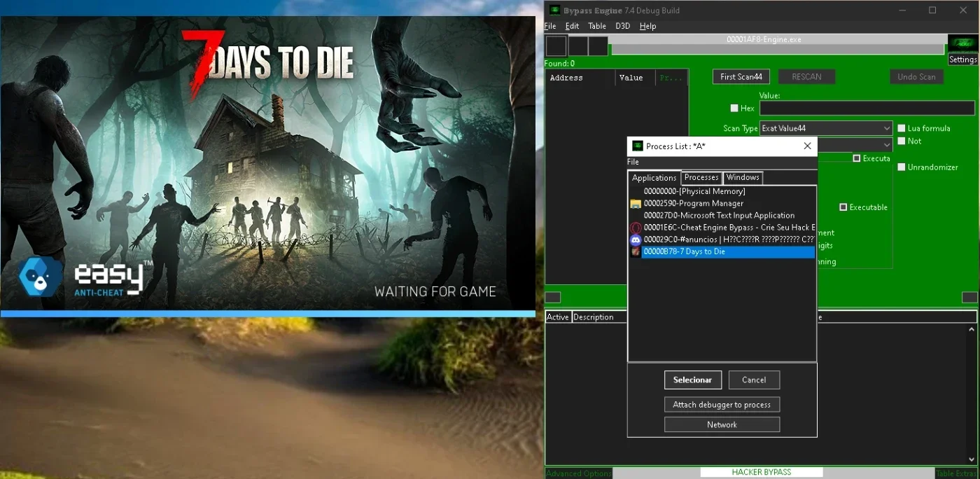This screenshot has height=479, width=980.
Task: Check the Unrandomizer option
Action: [902, 167]
